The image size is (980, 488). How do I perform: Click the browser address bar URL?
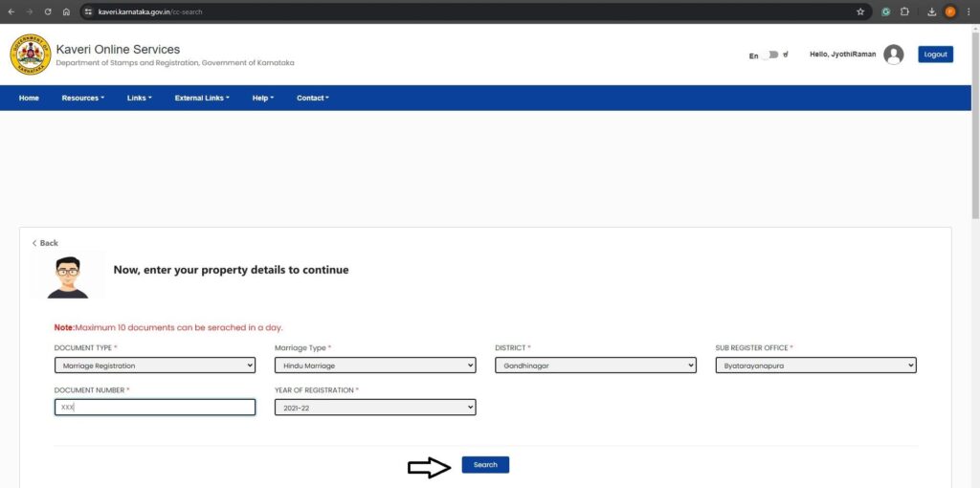pos(150,11)
